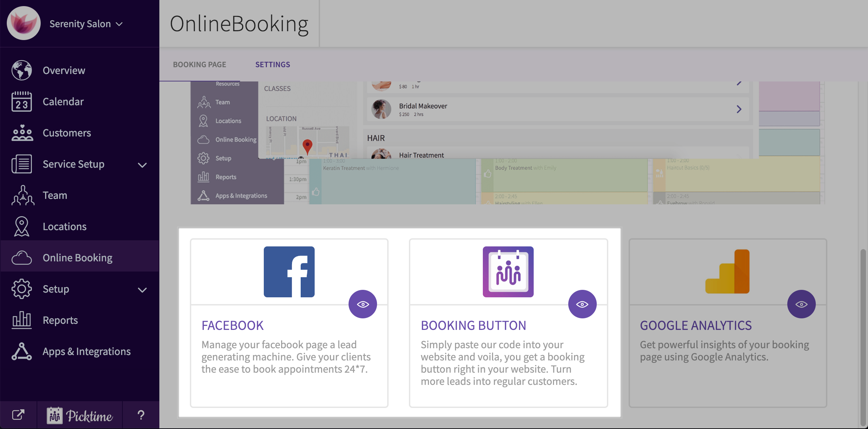The width and height of the screenshot is (868, 429).
Task: Open Reports bar chart icon
Action: click(x=22, y=320)
